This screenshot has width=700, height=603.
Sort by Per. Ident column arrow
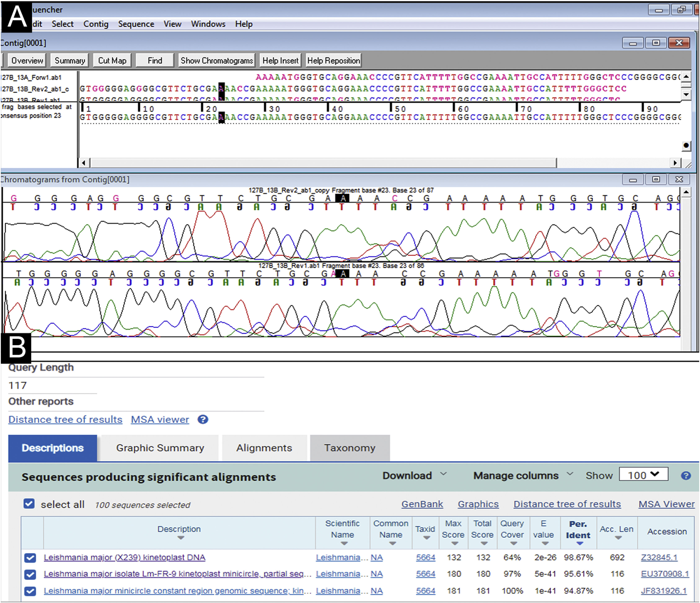[580, 543]
